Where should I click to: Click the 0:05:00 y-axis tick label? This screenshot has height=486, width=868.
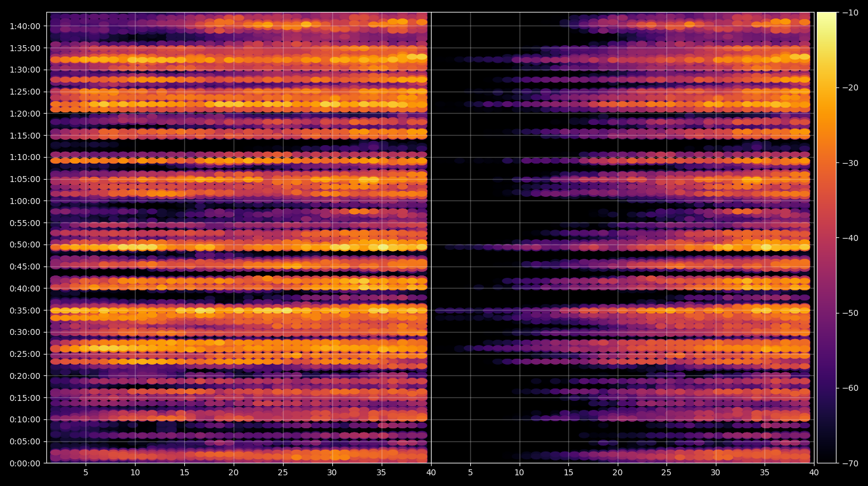[x=25, y=441]
